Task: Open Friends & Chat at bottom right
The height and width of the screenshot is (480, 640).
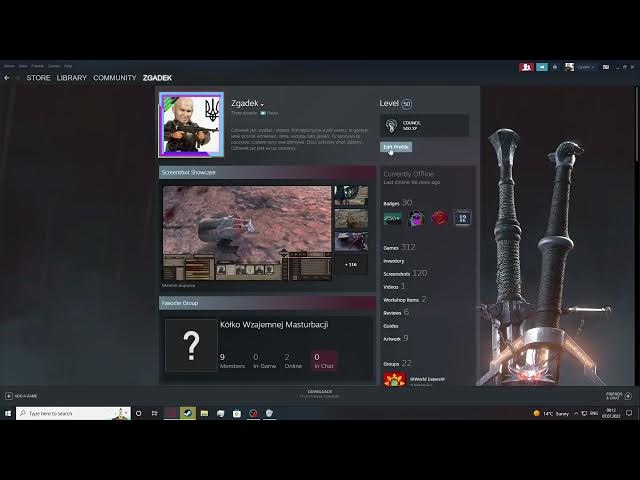Action: 618,396
